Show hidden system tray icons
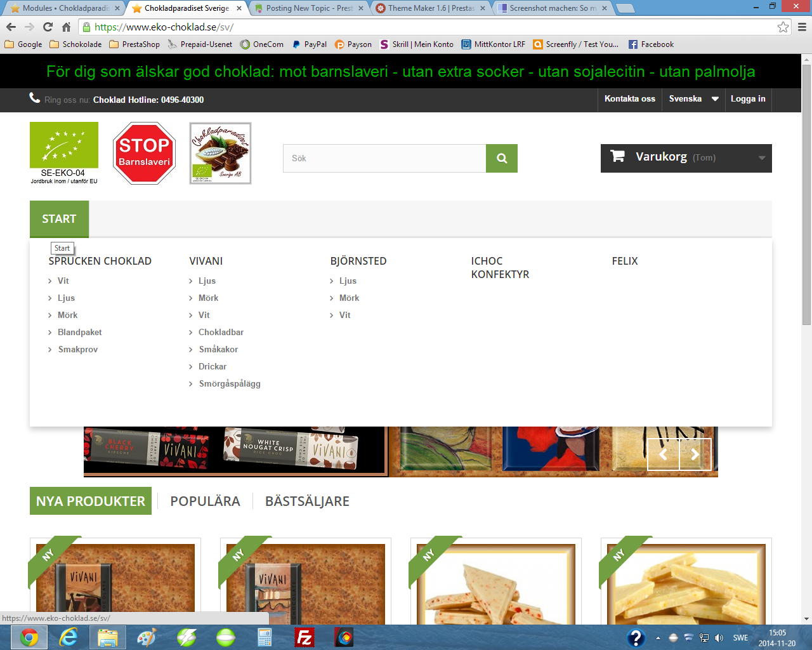The height and width of the screenshot is (650, 812). point(658,638)
